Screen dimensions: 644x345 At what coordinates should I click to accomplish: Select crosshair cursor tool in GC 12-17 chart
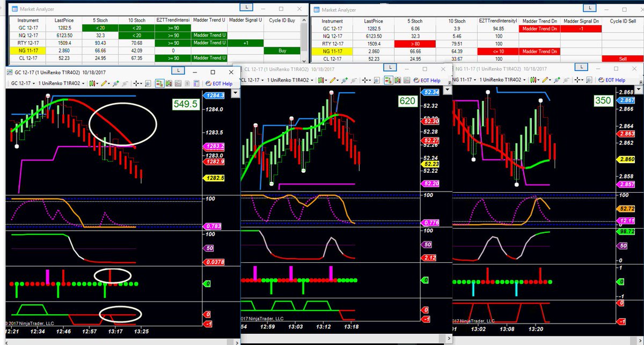[138, 84]
